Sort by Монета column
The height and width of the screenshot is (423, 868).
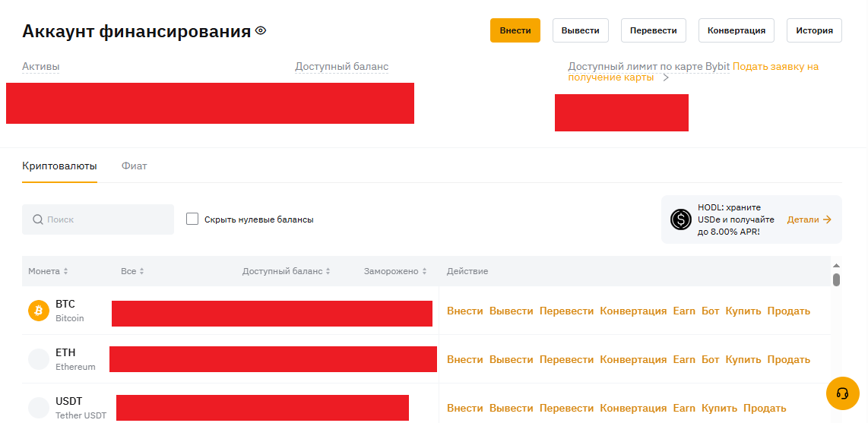click(48, 271)
